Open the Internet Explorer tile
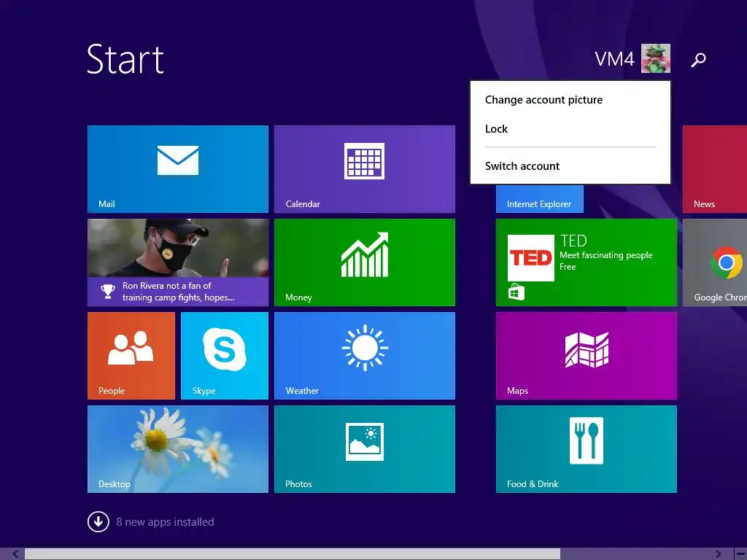 pos(539,198)
